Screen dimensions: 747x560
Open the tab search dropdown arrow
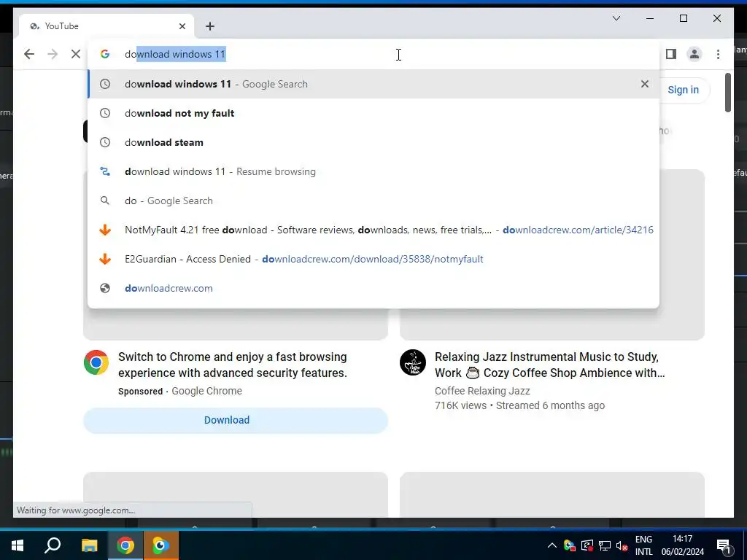(x=616, y=18)
